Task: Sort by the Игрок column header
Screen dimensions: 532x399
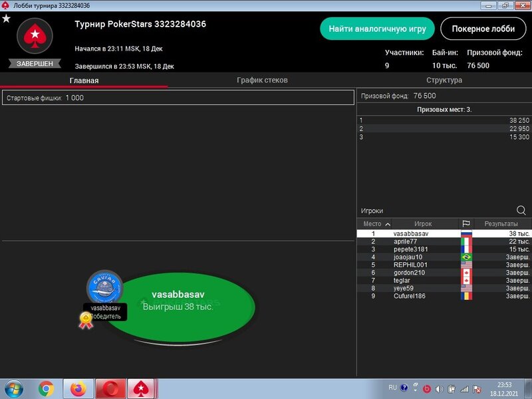Action: pos(423,224)
